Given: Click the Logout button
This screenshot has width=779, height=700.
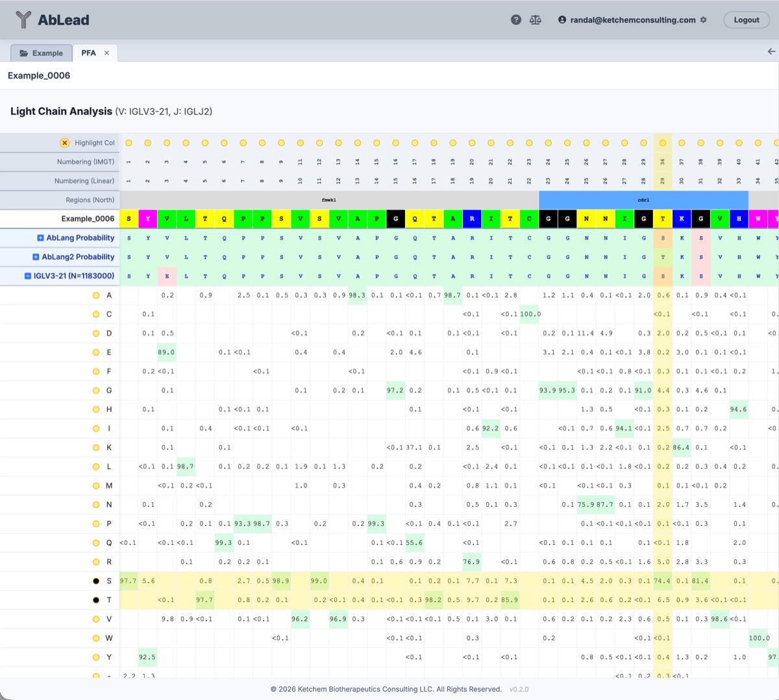Looking at the screenshot, I should click(746, 19).
